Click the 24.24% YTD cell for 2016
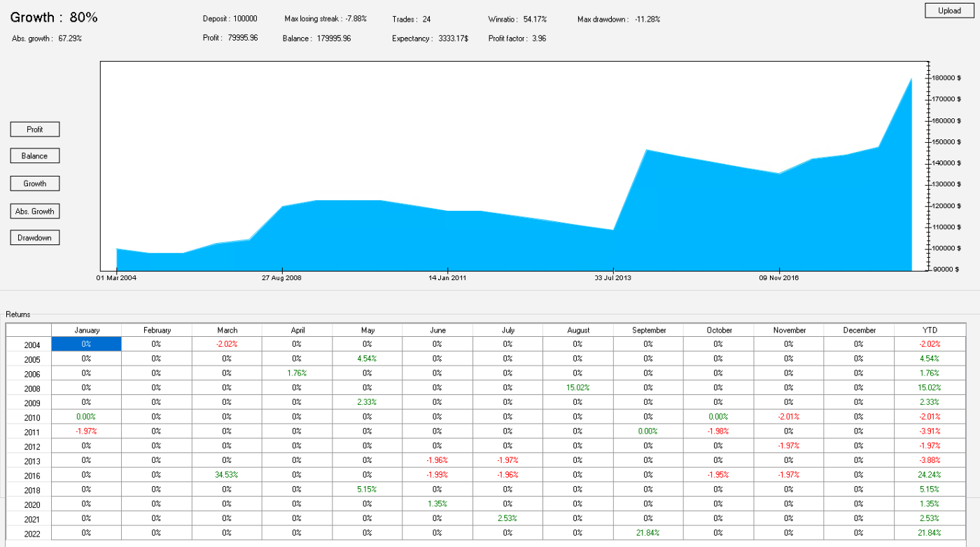The image size is (980, 547). coord(930,475)
